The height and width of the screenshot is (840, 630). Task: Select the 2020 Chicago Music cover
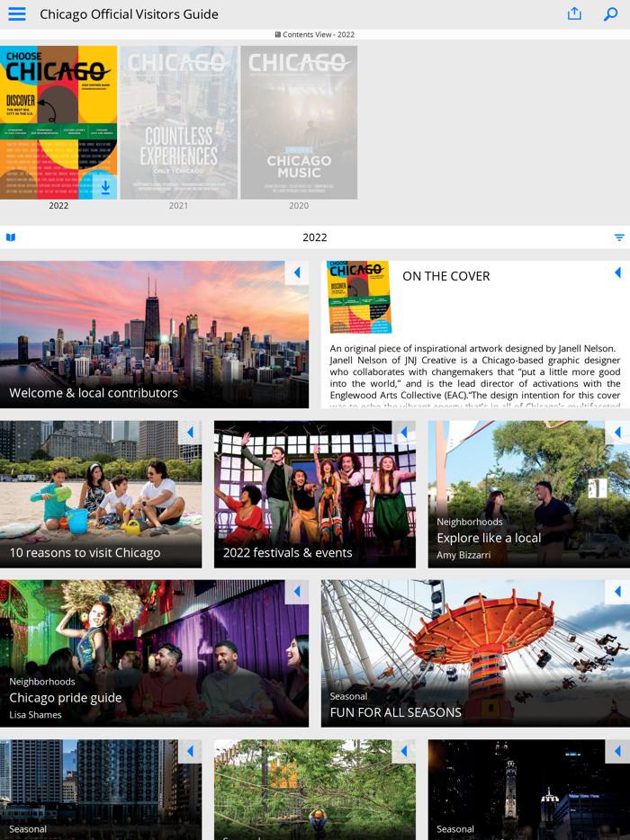299,122
